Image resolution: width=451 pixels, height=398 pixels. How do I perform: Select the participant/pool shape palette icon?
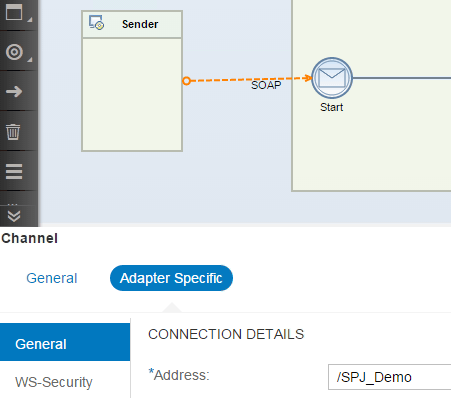click(14, 12)
